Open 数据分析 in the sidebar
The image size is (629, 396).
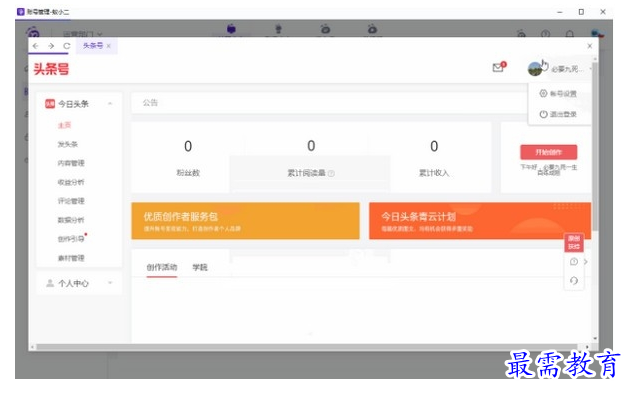click(x=71, y=220)
